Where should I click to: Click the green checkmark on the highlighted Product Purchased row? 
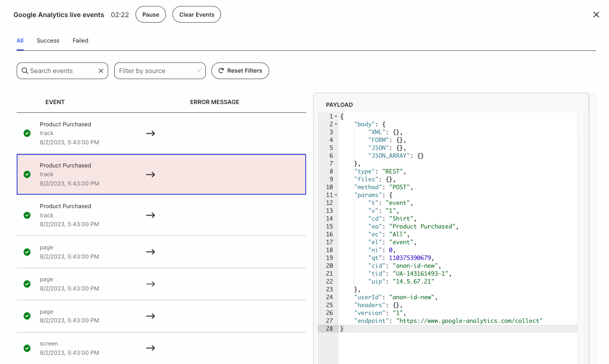click(27, 174)
